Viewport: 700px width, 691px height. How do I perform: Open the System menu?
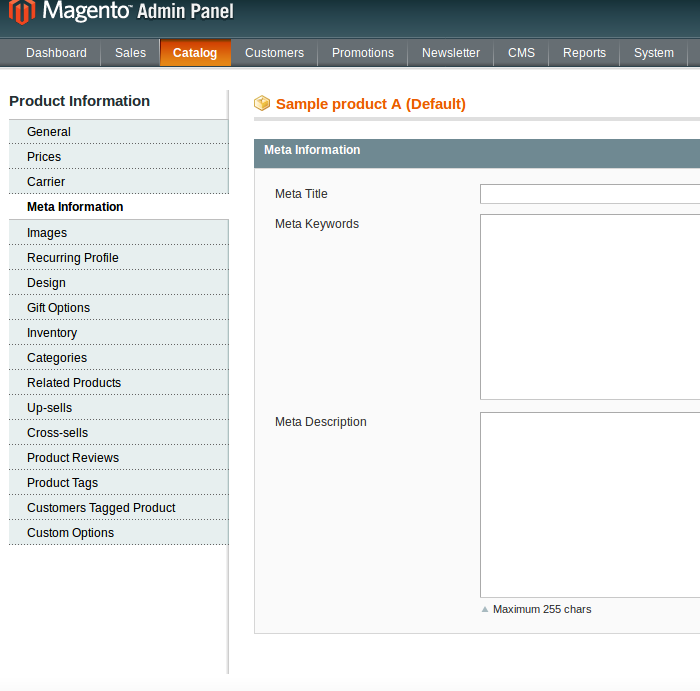[x=654, y=53]
